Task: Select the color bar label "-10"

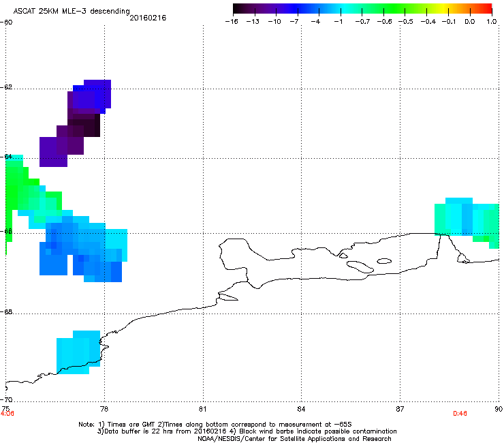Action: pos(274,22)
